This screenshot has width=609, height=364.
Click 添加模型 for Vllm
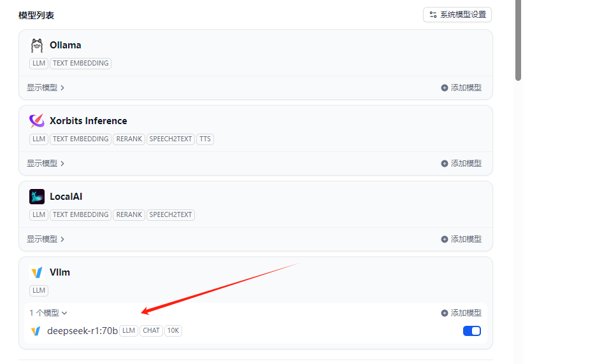[x=461, y=313]
